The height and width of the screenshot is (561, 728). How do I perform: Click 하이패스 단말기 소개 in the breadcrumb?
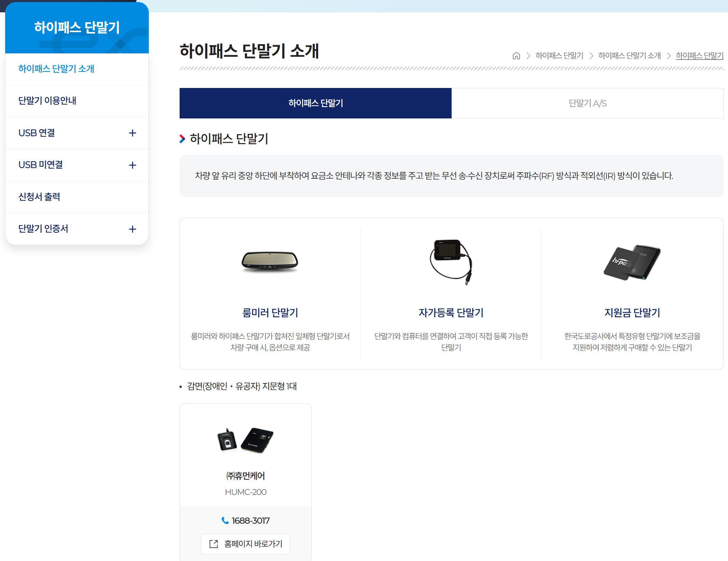point(629,56)
